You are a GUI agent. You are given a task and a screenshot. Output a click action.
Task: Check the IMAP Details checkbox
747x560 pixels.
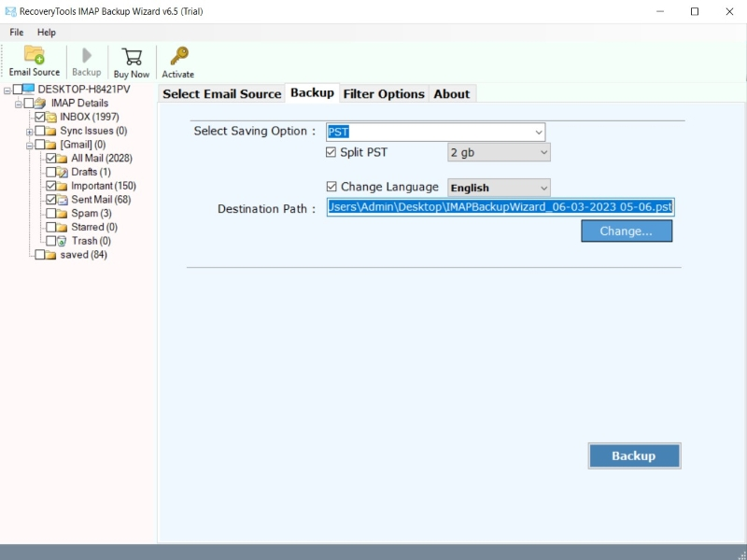[29, 103]
